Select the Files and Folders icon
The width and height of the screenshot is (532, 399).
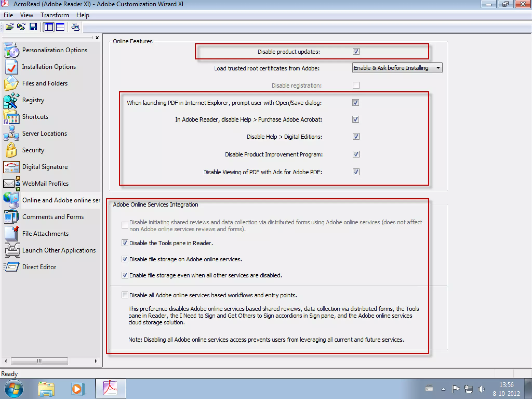click(x=11, y=83)
